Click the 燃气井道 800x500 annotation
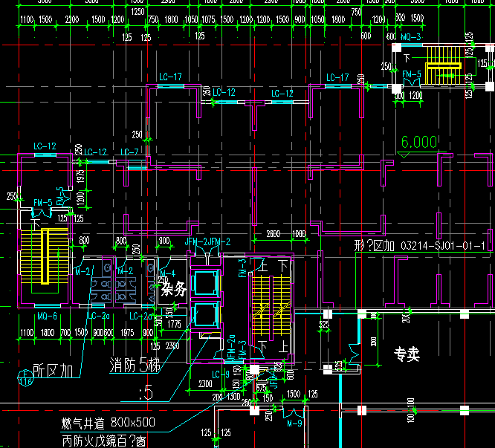 (118, 423)
